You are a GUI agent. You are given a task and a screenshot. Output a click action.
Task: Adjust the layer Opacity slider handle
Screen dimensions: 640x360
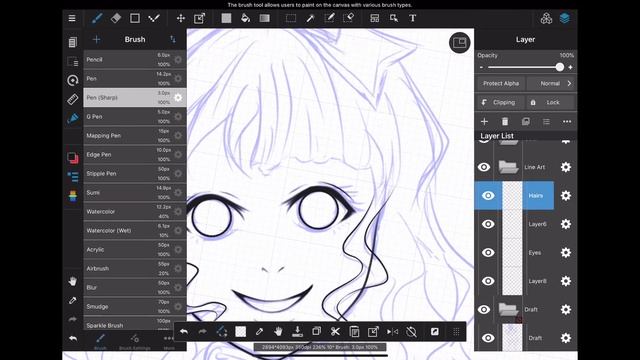(x=560, y=67)
